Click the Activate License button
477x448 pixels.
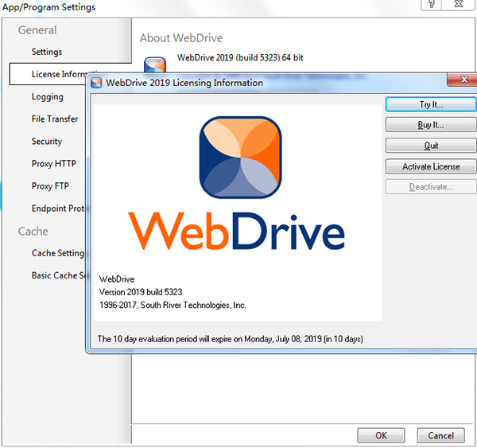pos(431,166)
